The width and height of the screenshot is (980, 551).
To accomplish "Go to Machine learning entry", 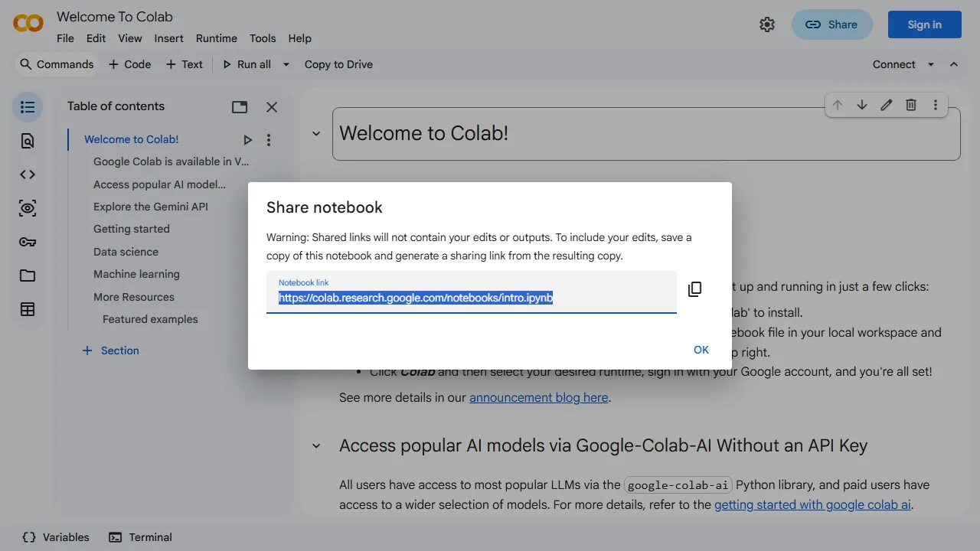I will coord(136,274).
